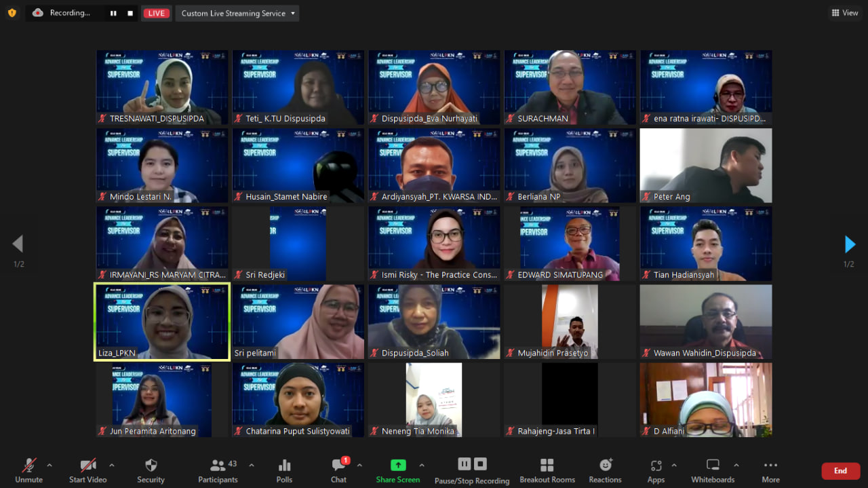Open the Chat panel
This screenshot has height=488, width=868.
338,470
